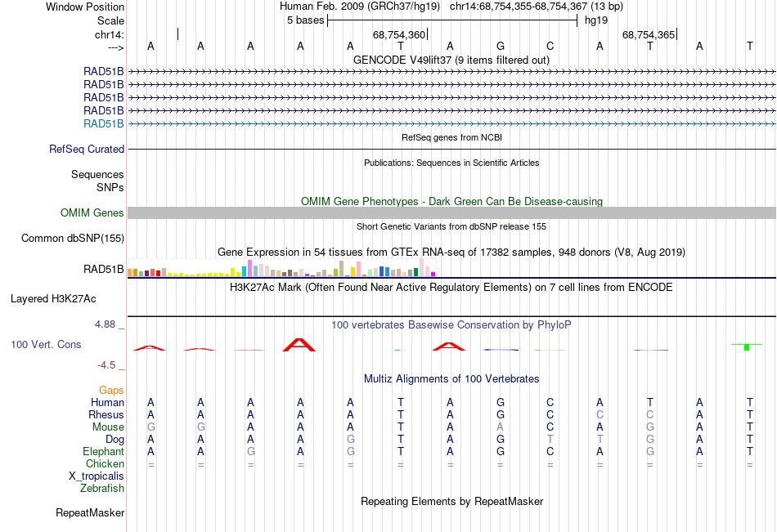Select the 'Scale' label on the left

point(110,20)
